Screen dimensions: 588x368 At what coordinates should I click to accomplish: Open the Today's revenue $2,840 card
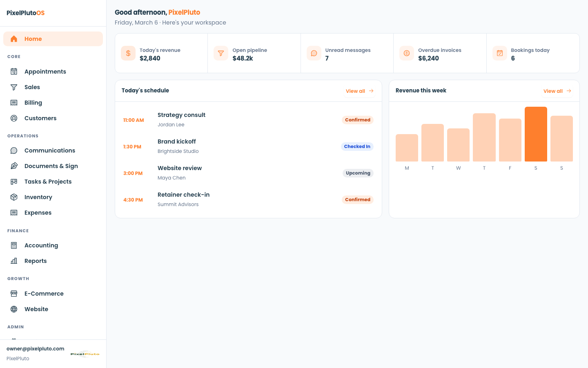161,53
